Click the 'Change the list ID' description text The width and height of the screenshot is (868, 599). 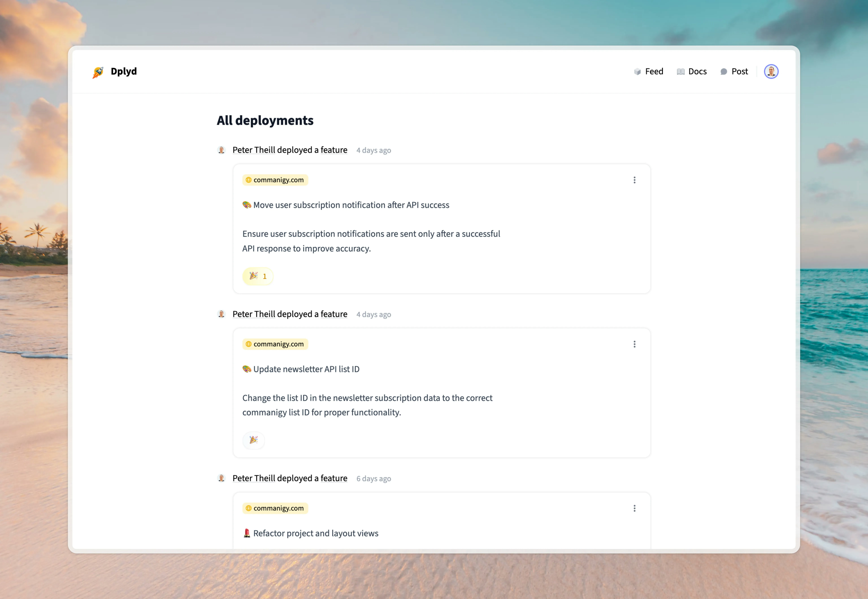[x=367, y=405]
